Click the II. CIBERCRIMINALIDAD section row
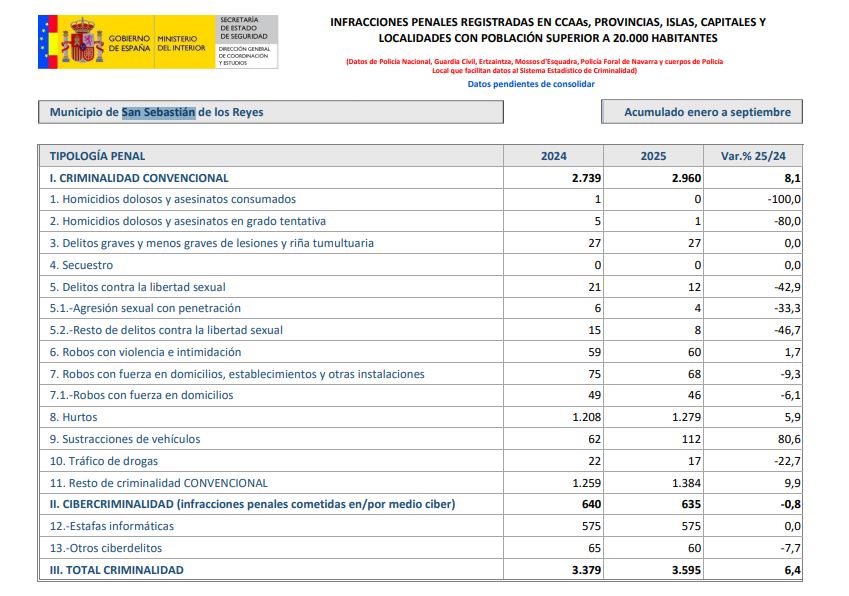Screen dimensions: 849x596 pos(252,504)
